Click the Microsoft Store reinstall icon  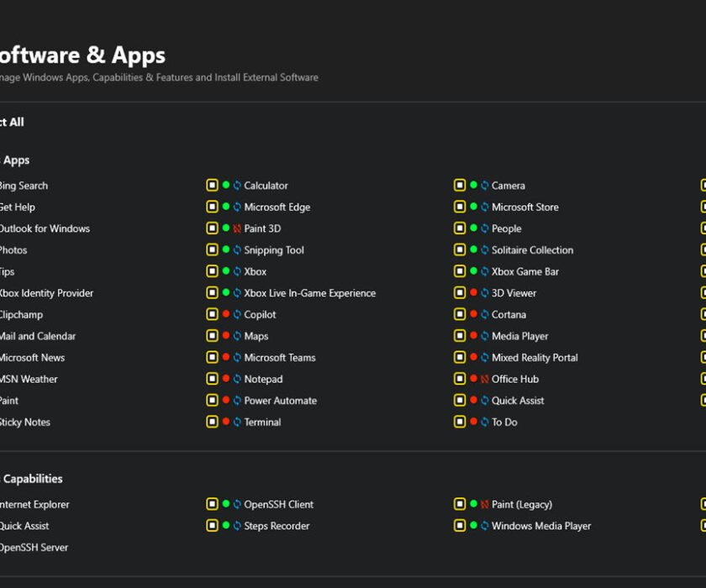(x=485, y=207)
